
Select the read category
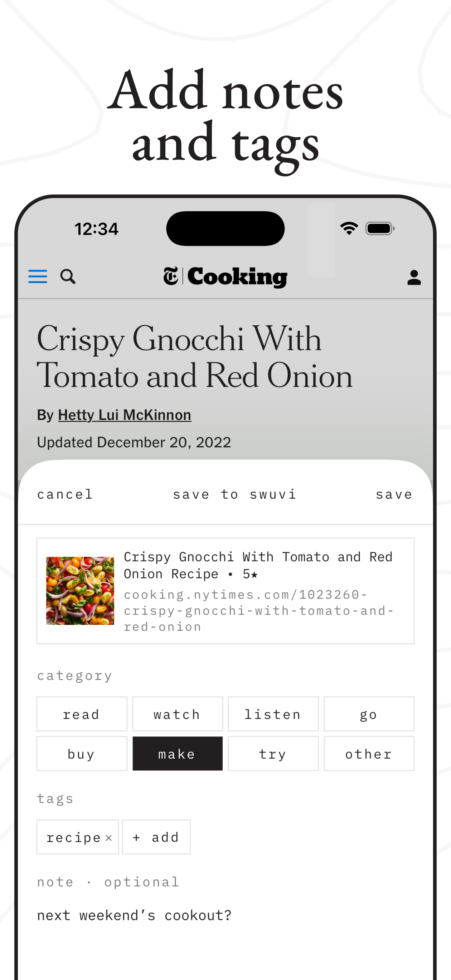[82, 714]
